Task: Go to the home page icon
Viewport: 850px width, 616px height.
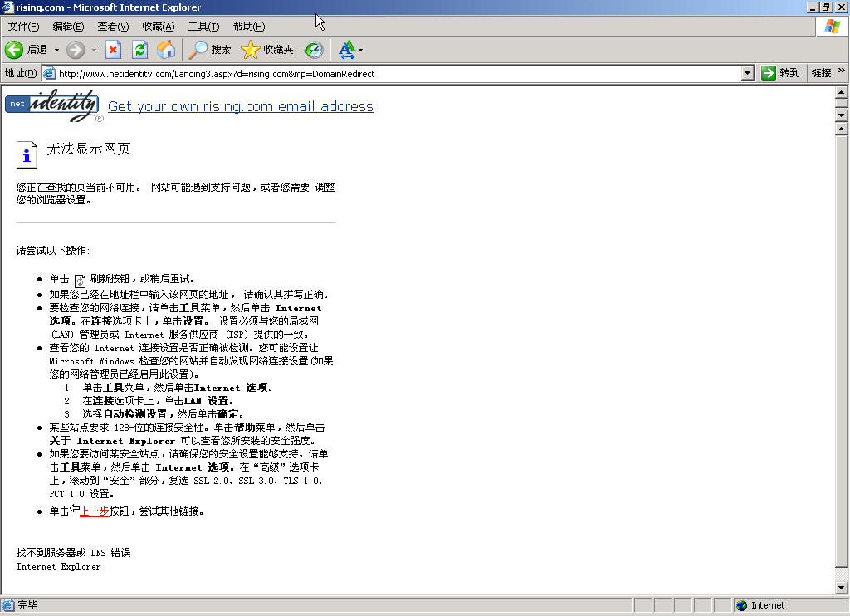Action: click(166, 50)
